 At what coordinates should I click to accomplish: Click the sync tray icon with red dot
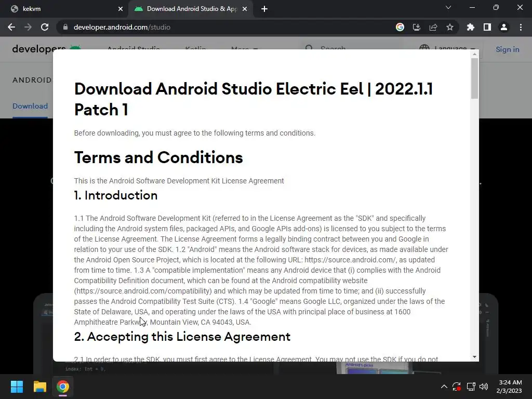tap(457, 387)
